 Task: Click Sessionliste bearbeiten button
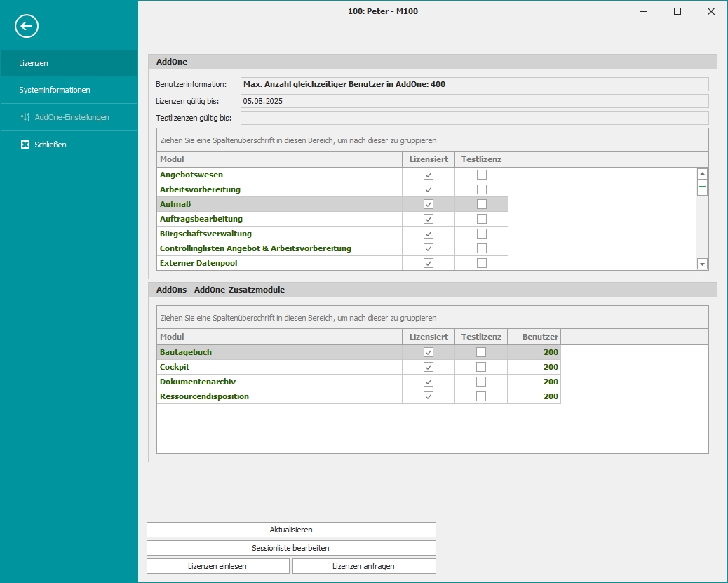tap(291, 548)
